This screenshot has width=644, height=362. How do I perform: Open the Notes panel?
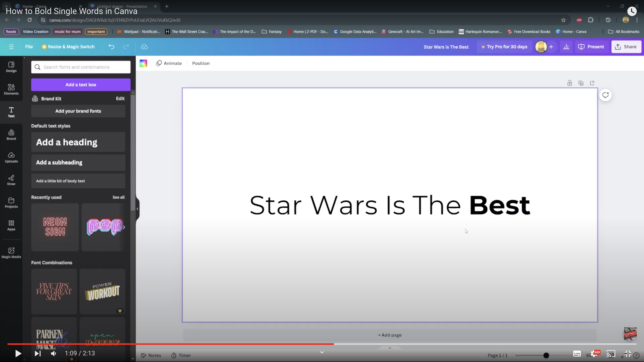click(x=151, y=355)
